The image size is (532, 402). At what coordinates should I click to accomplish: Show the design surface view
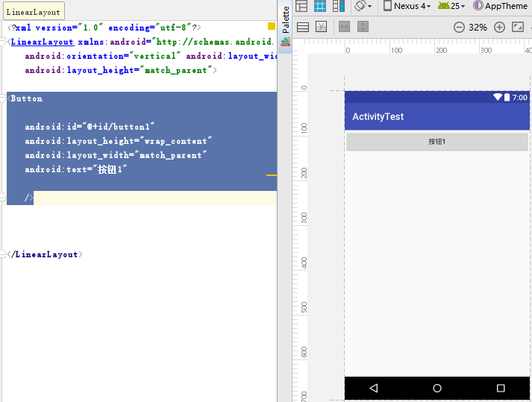301,6
